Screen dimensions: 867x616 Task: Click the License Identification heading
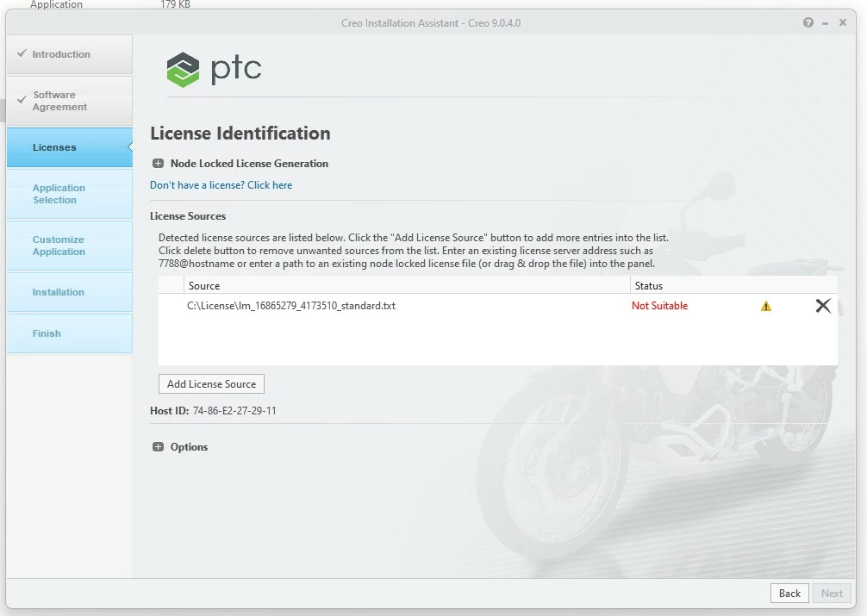[240, 134]
